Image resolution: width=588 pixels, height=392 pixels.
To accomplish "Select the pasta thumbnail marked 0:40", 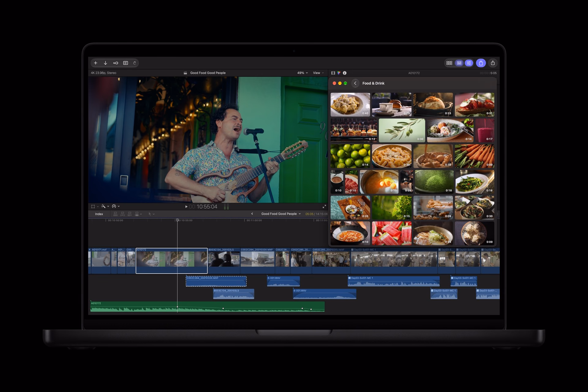I will (350, 105).
